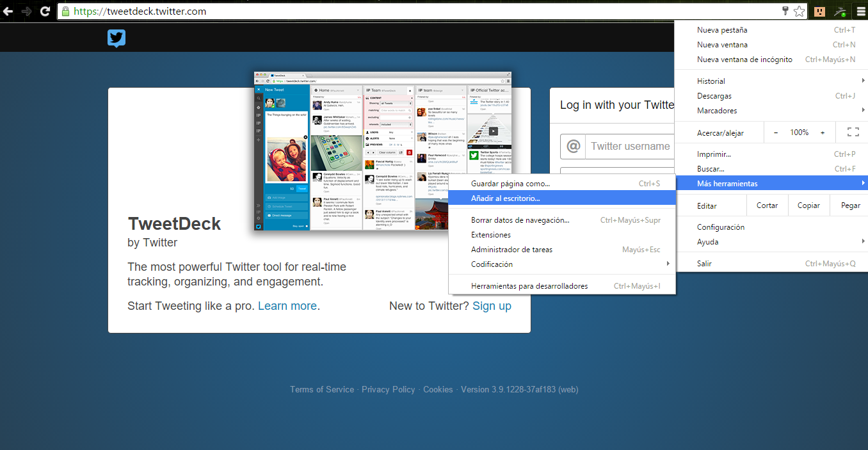Screen dimensions: 868x450
Task: Select Salir to quit Chrome
Action: [x=771, y=264]
